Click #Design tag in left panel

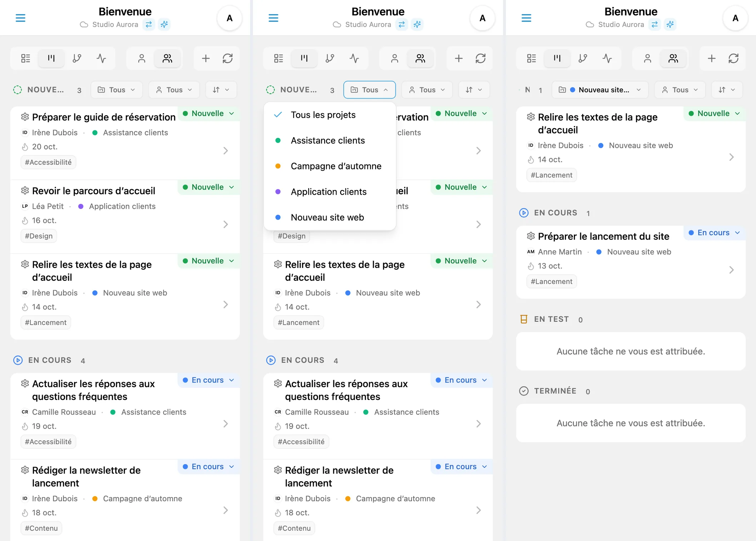[x=39, y=236]
